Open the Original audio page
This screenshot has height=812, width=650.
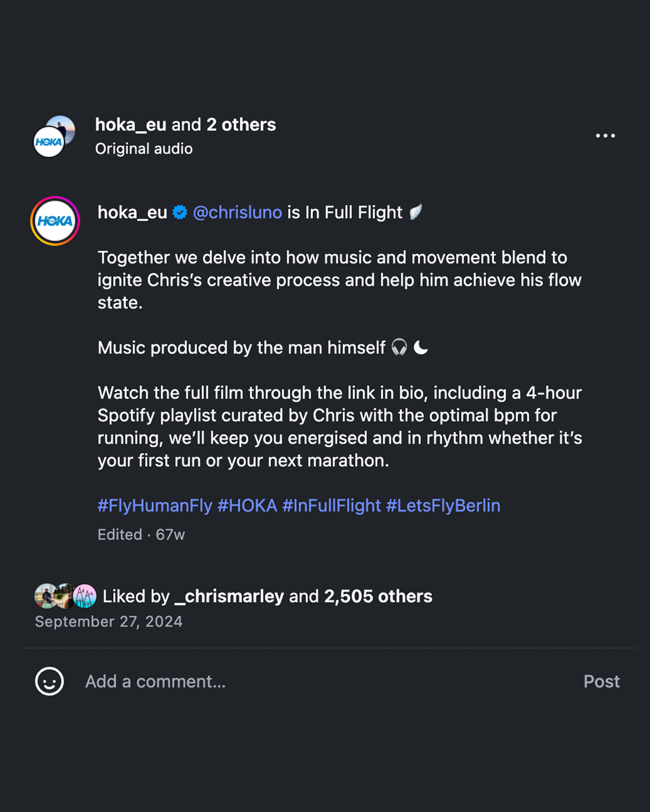[x=144, y=149]
